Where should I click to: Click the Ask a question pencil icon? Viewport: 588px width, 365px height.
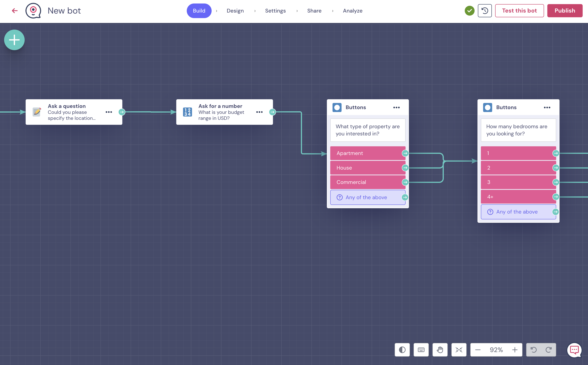click(37, 112)
